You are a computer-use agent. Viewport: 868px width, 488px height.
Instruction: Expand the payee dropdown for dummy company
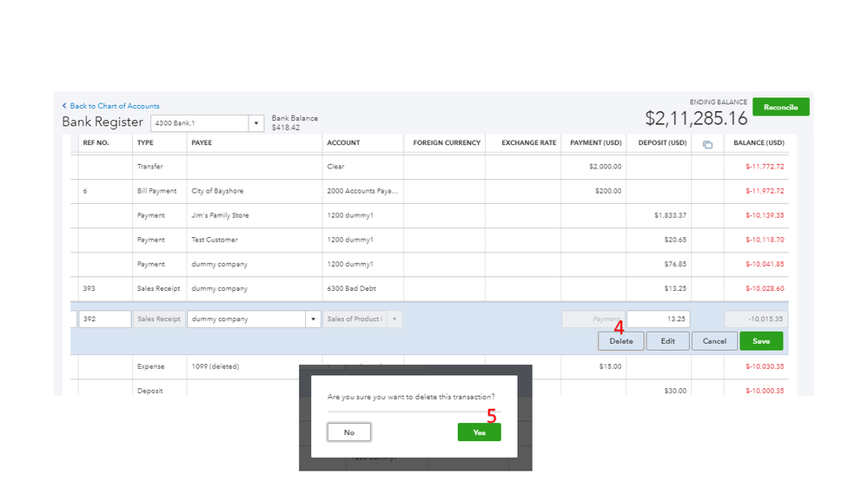[313, 320]
